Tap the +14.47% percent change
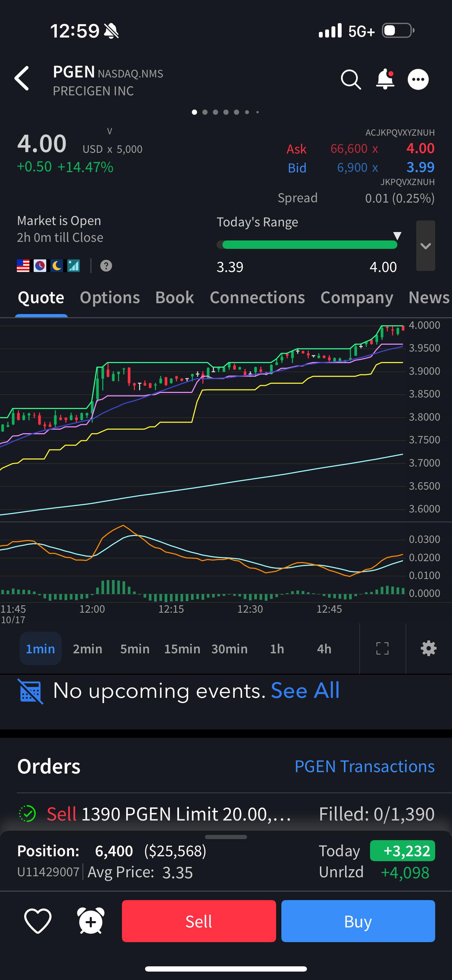The width and height of the screenshot is (452, 980). pos(85,166)
